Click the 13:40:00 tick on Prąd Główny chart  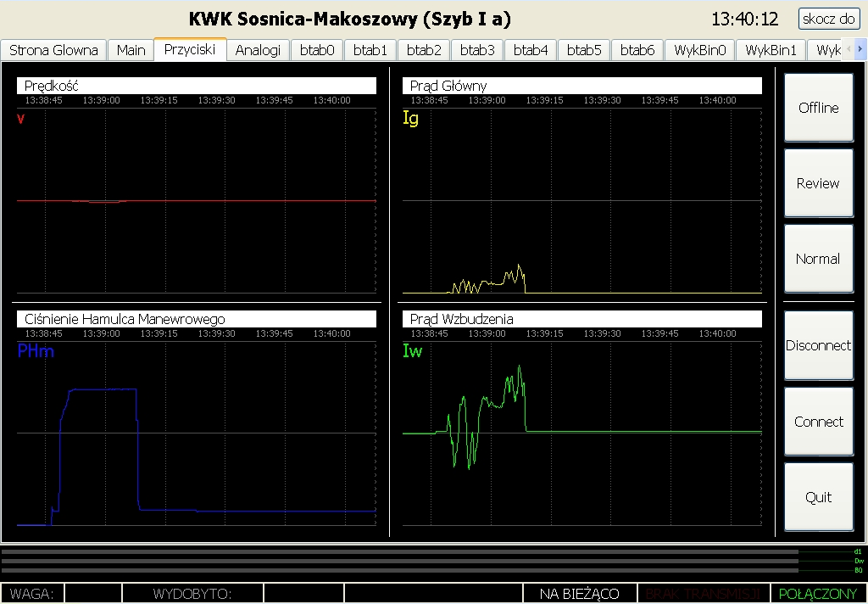point(717,100)
